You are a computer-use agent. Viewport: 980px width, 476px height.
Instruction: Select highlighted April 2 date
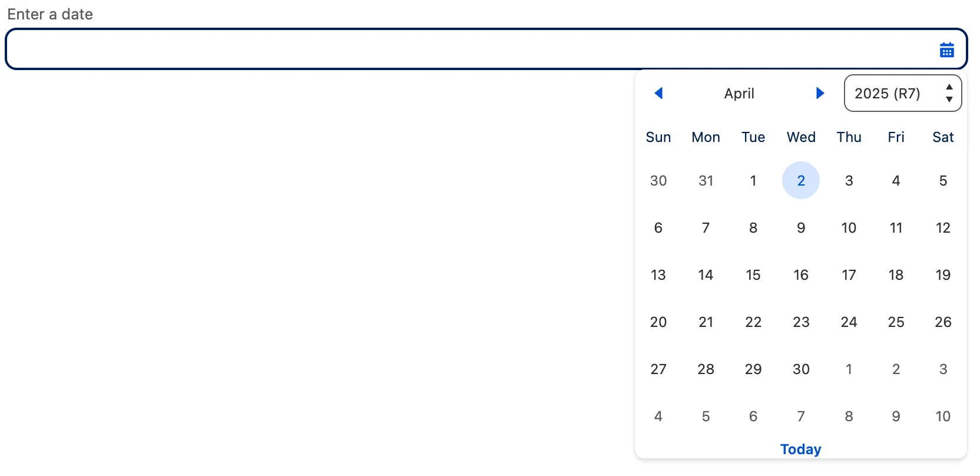click(800, 180)
